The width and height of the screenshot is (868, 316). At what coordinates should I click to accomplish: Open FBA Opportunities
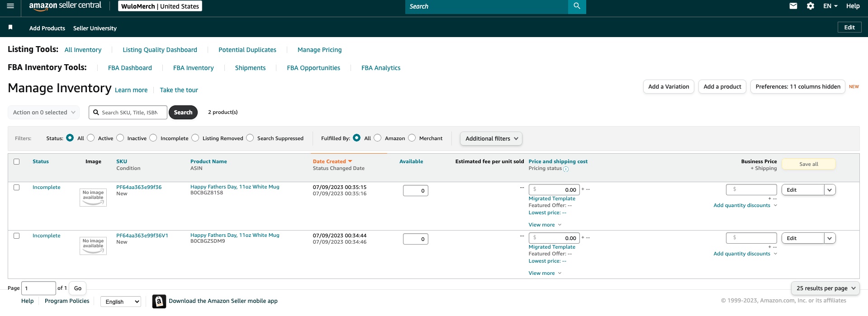[313, 68]
